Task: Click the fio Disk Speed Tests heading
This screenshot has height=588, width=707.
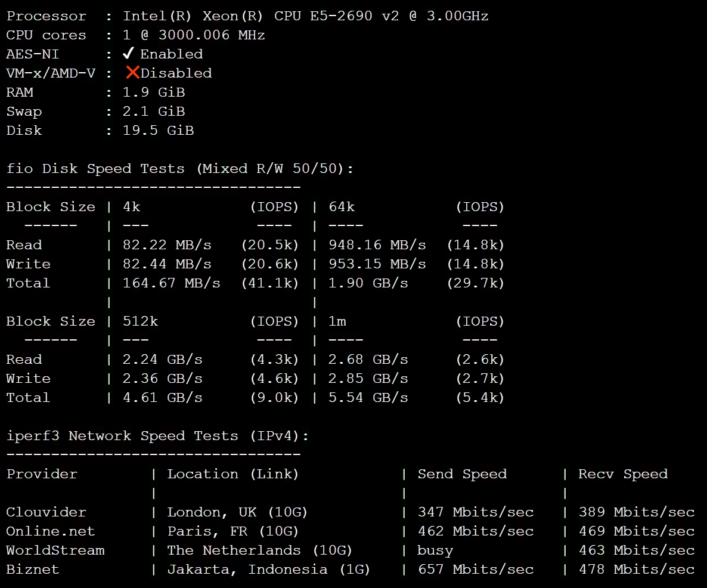Action: point(180,169)
